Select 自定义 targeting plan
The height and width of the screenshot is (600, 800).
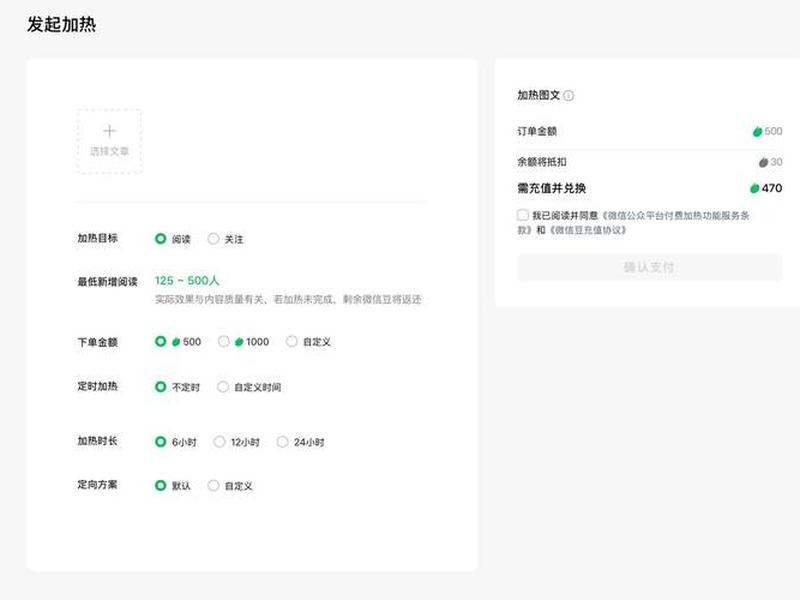coord(213,485)
